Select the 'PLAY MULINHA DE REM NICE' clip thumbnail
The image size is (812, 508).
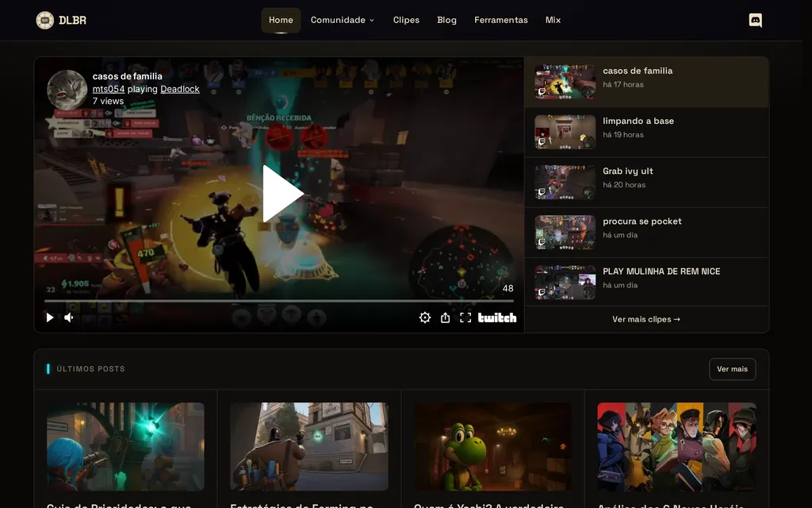[565, 283]
